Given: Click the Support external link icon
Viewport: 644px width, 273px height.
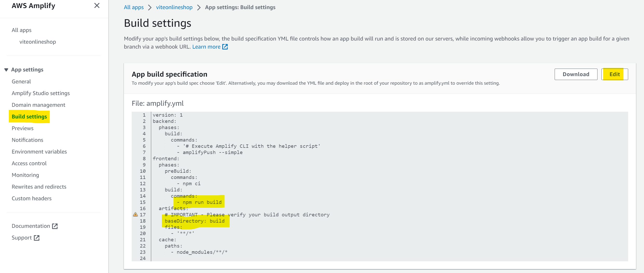Looking at the screenshot, I should pyautogui.click(x=37, y=238).
